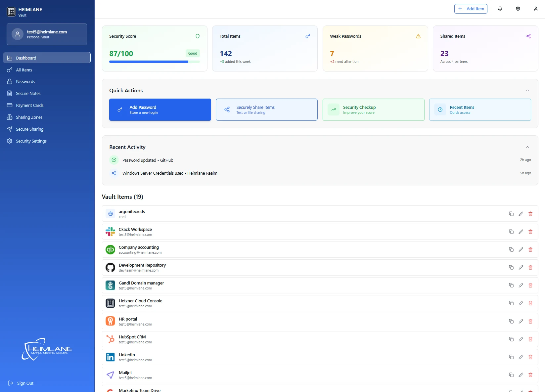Image resolution: width=545 pixels, height=392 pixels.
Task: Copy Company accounting credentials
Action: coord(511,249)
